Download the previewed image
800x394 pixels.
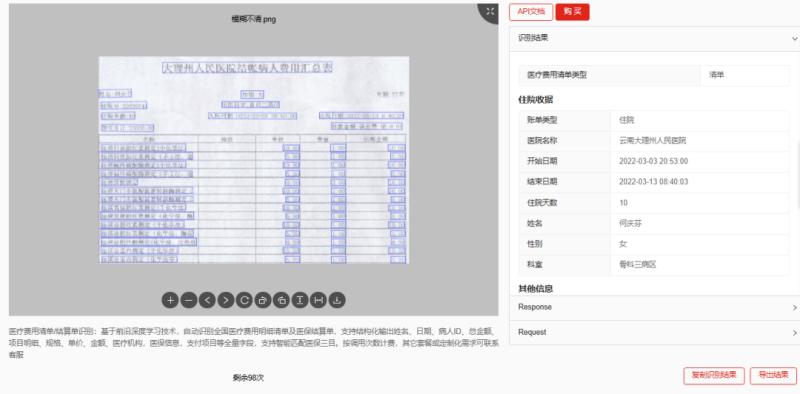(337, 300)
